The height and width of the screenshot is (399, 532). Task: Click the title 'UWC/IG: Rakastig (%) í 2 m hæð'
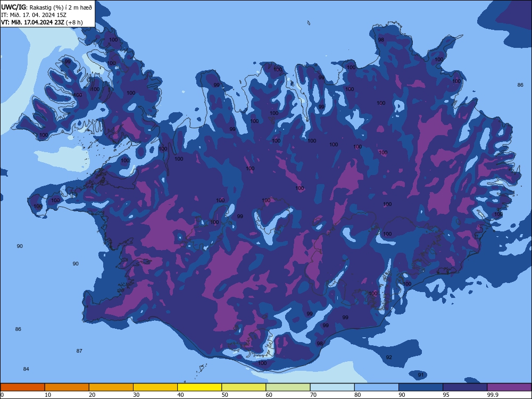click(46, 7)
